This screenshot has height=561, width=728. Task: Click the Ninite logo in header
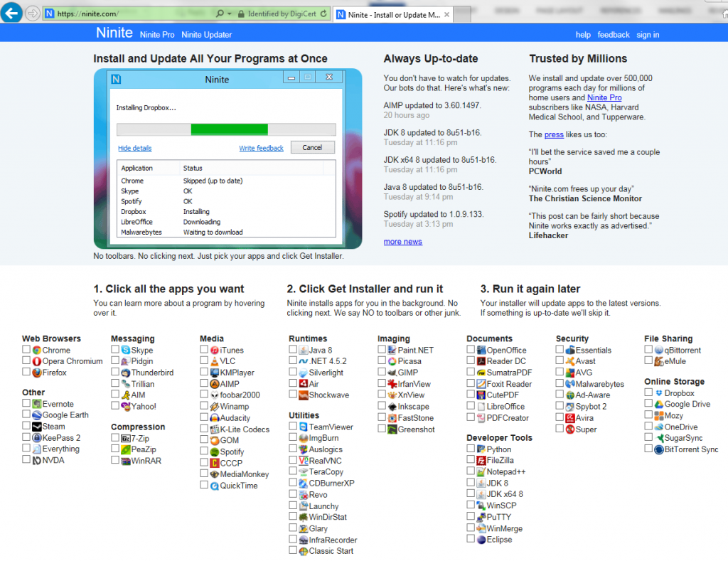[114, 33]
